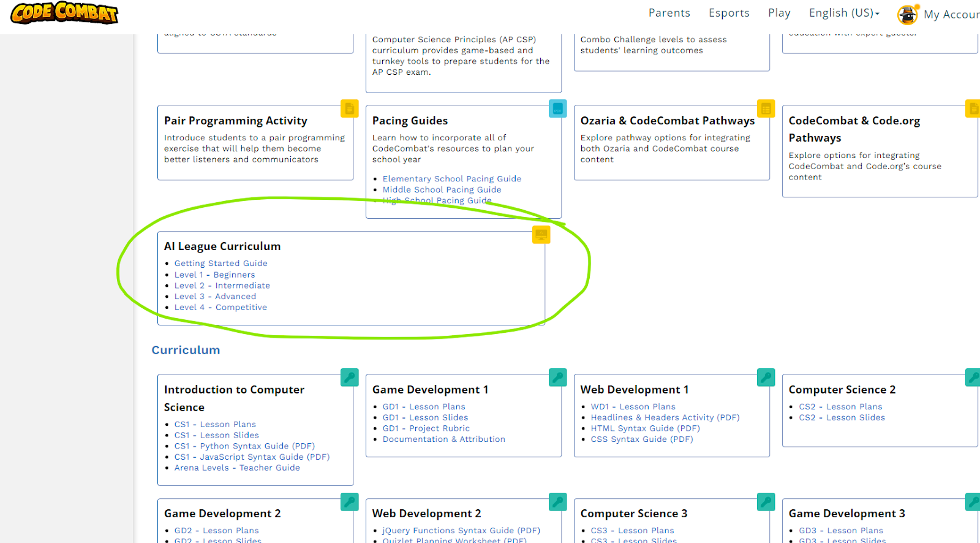Open CS2 - Lesson Slides link
Image resolution: width=980 pixels, height=543 pixels.
tap(842, 418)
